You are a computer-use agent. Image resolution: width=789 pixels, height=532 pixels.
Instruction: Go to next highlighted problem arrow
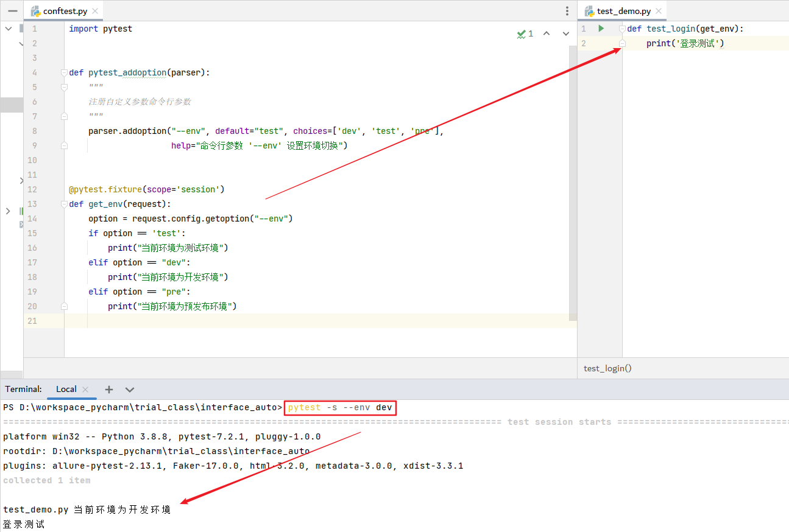click(566, 34)
